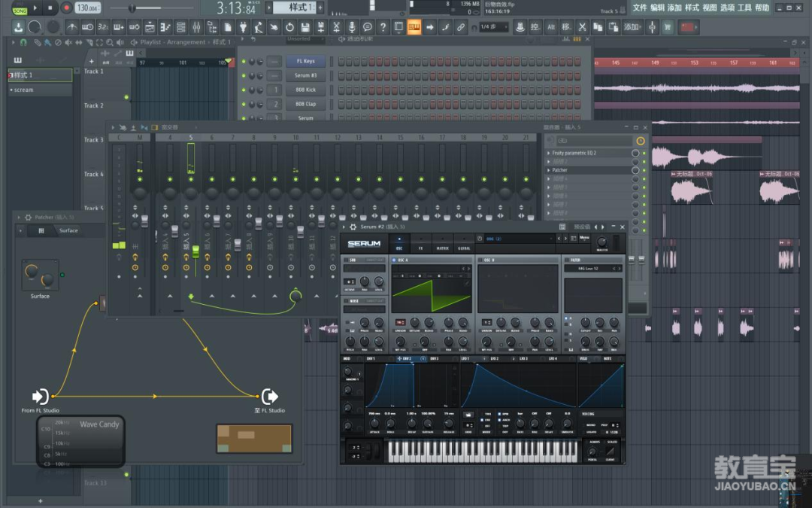The image size is (812, 508).
Task: Open the MG Low 12 filter type dropdown
Action: click(x=593, y=269)
